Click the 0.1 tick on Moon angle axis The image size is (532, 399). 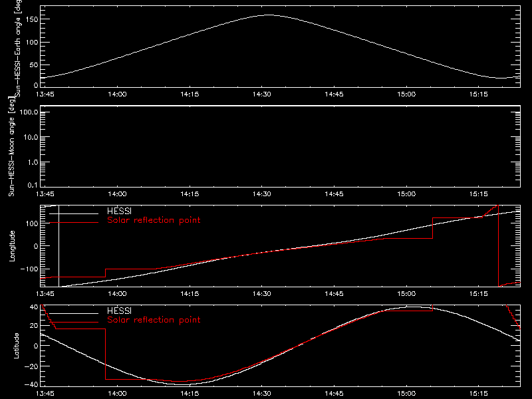33,185
